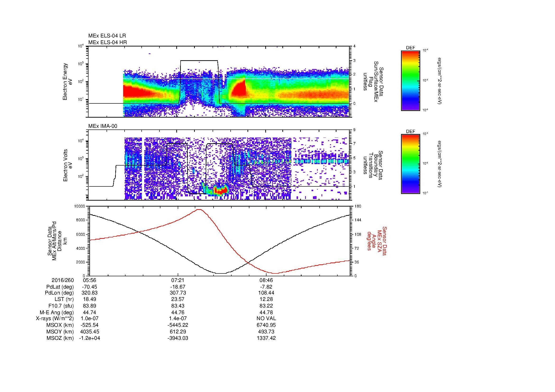Click the PdLat value -7.82

point(266,287)
